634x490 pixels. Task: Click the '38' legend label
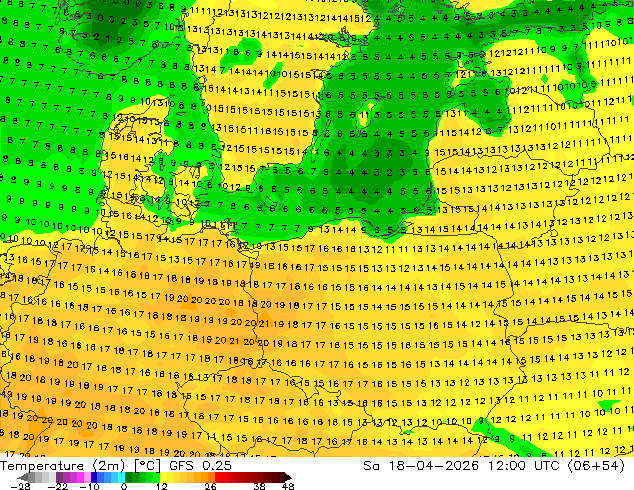(x=260, y=486)
